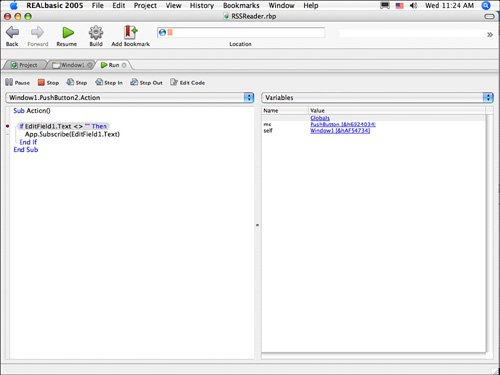
Task: Click the Edit Code icon
Action: coord(174,82)
